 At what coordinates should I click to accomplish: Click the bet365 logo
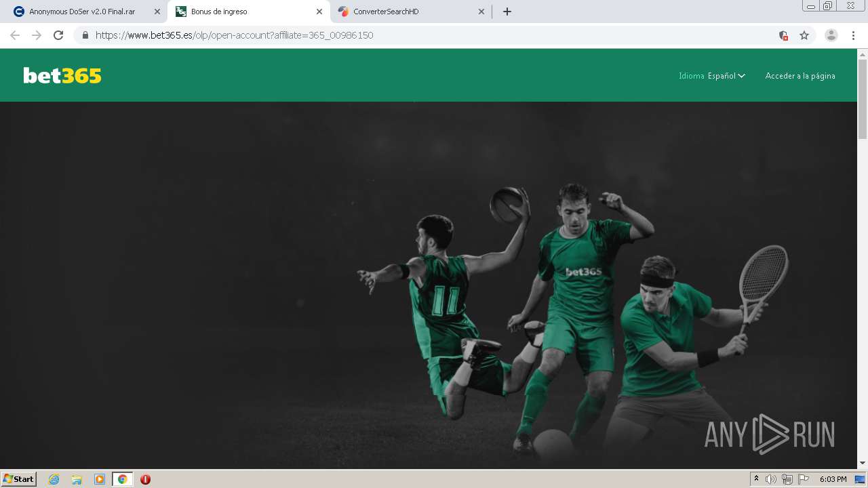tap(62, 76)
